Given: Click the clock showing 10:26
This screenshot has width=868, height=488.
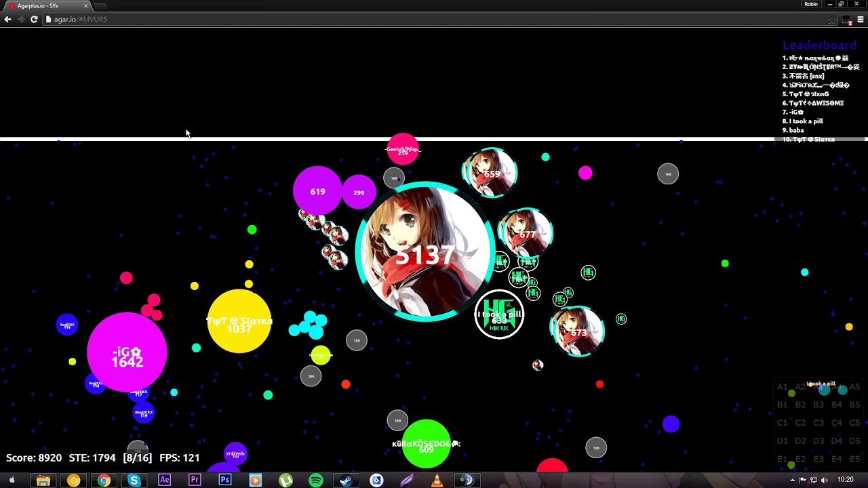Looking at the screenshot, I should 845,480.
